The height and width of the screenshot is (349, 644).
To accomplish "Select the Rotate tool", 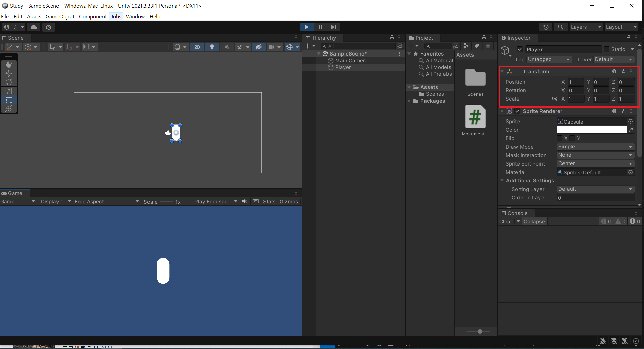I will tap(9, 82).
